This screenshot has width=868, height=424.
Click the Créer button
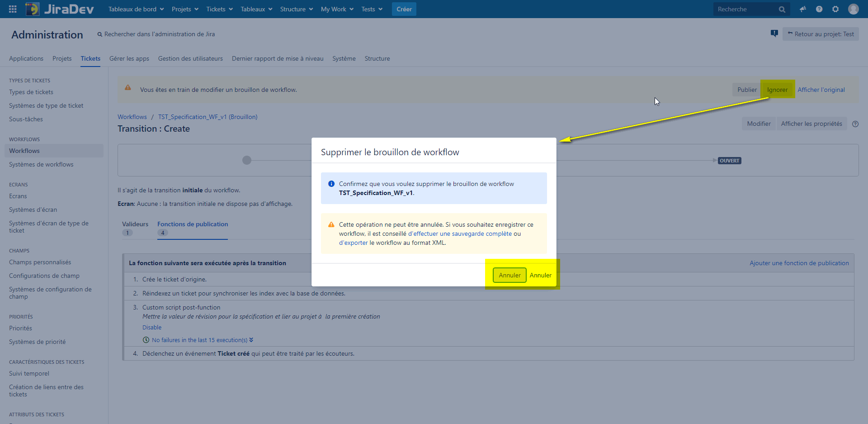[x=404, y=9]
